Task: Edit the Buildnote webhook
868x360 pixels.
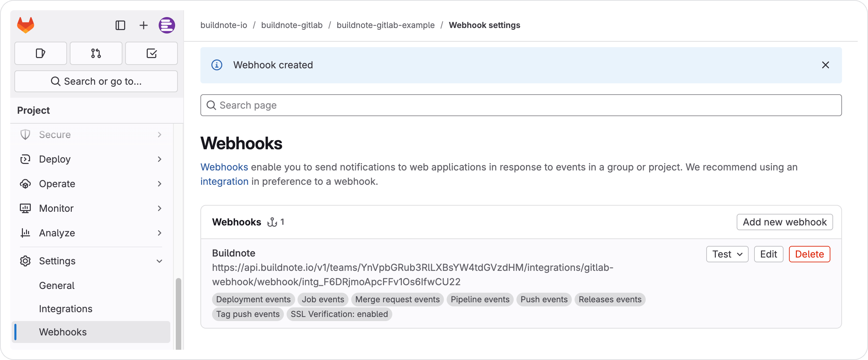Action: click(769, 254)
